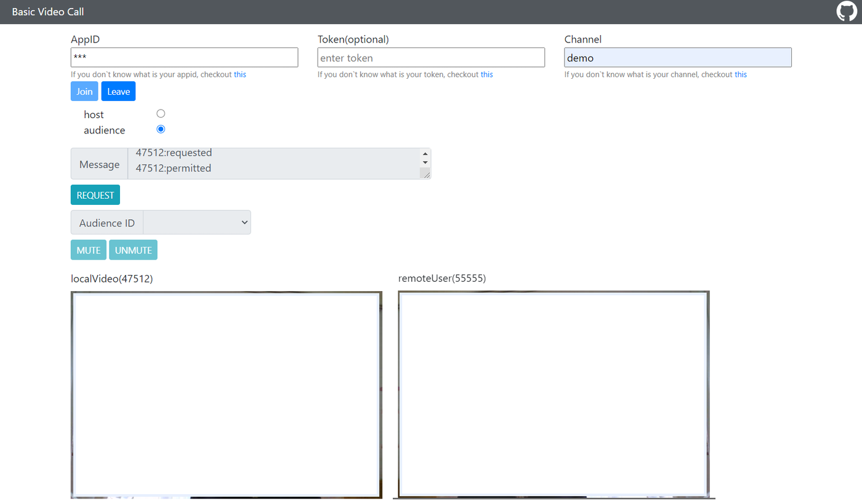The image size is (862, 504).
Task: Open the GitHub icon link
Action: coord(847,12)
